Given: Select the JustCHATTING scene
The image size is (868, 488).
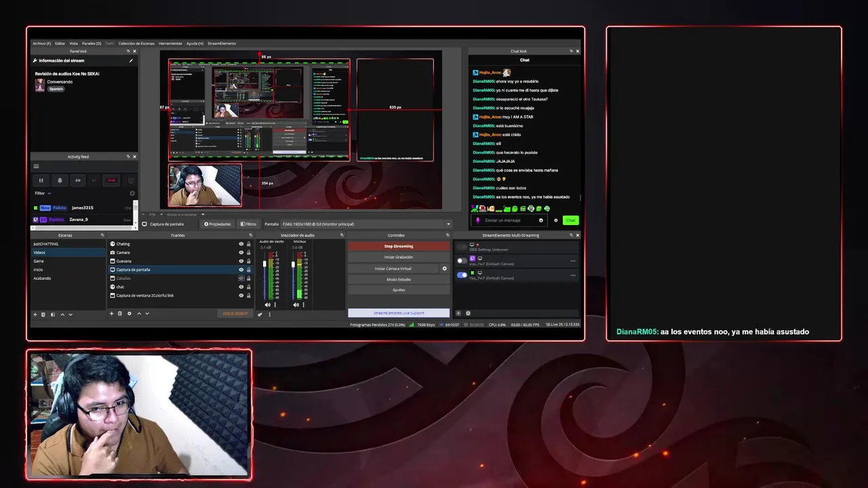Looking at the screenshot, I should (68, 244).
